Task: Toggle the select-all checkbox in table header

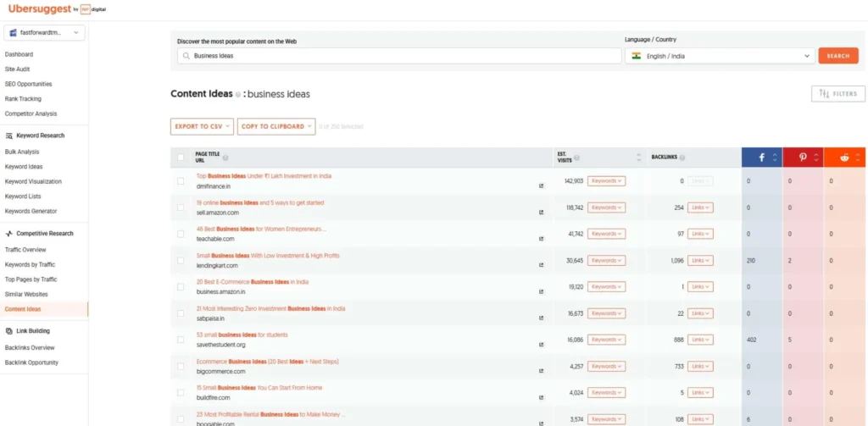Action: (x=180, y=158)
